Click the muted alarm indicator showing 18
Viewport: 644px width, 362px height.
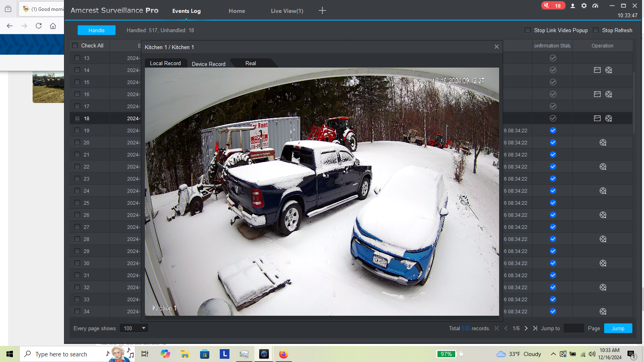[x=553, y=6]
